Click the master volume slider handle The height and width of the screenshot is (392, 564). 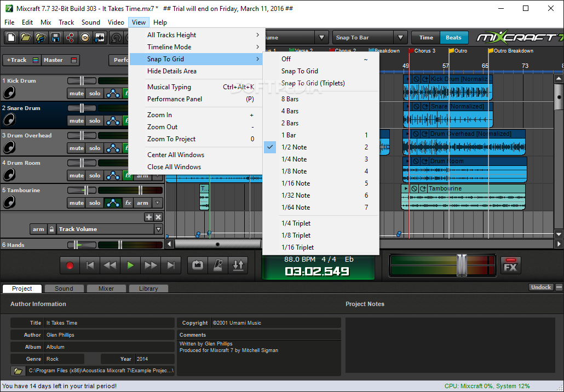(462, 266)
